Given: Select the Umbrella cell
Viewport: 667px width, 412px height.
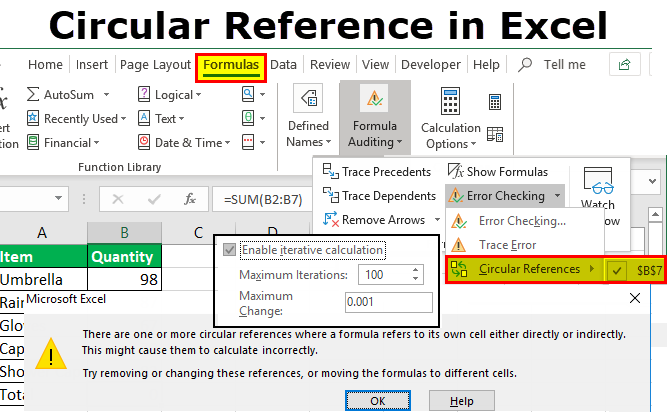Looking at the screenshot, I should [43, 279].
